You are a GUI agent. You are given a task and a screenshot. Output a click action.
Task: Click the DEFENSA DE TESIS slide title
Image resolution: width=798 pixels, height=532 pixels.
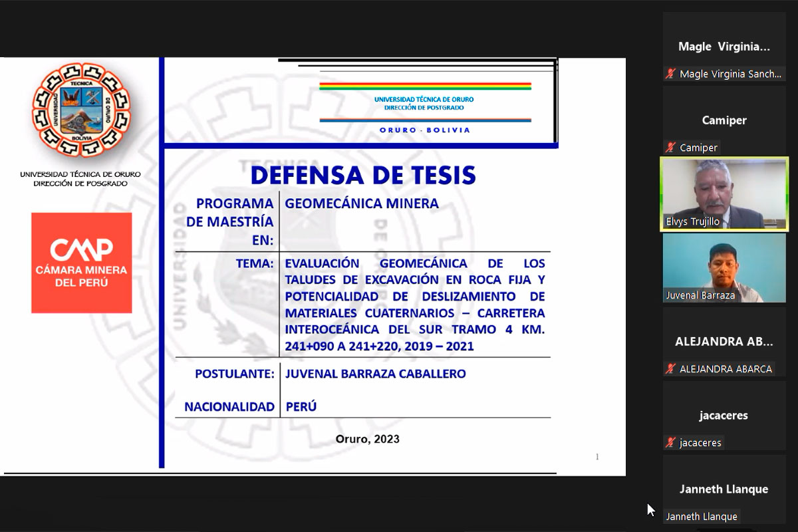pyautogui.click(x=363, y=175)
